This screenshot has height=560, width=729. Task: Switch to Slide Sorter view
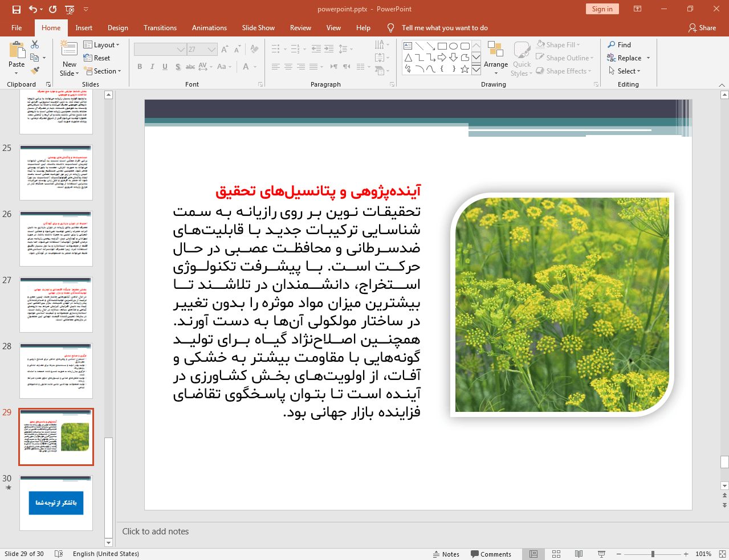[x=556, y=554]
